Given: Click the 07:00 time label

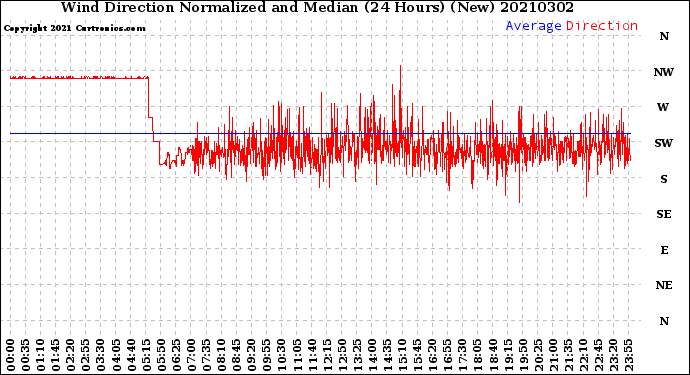Looking at the screenshot, I should pyautogui.click(x=191, y=355).
